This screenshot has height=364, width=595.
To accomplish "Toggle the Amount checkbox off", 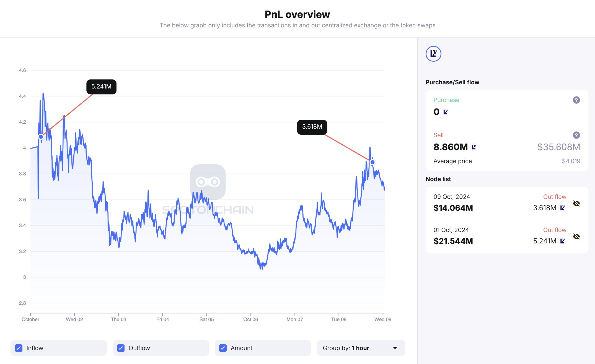I will coord(223,348).
